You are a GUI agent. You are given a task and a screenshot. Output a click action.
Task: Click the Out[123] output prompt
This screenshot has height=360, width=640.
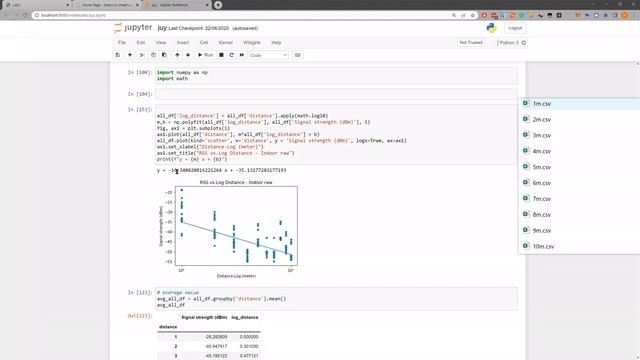[140, 316]
